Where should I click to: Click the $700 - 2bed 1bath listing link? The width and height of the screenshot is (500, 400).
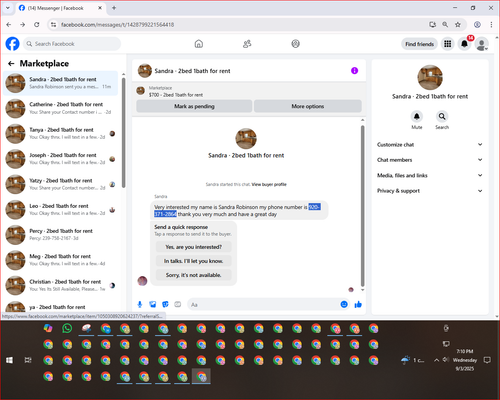tap(176, 95)
